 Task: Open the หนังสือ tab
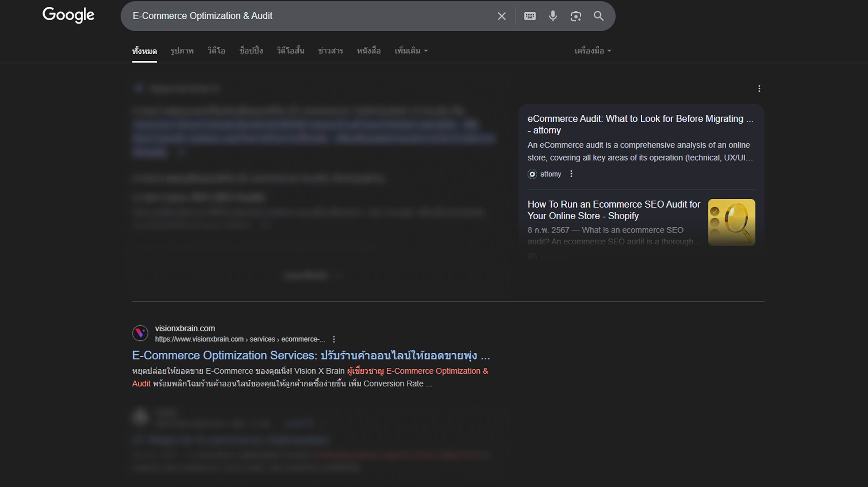click(369, 51)
